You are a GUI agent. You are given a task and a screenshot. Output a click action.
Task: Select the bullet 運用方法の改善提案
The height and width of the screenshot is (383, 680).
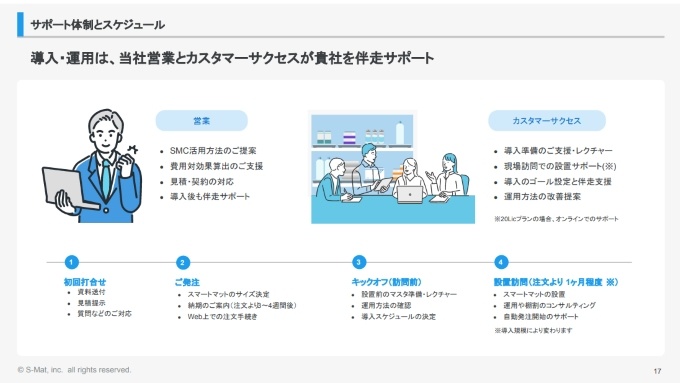coord(542,196)
